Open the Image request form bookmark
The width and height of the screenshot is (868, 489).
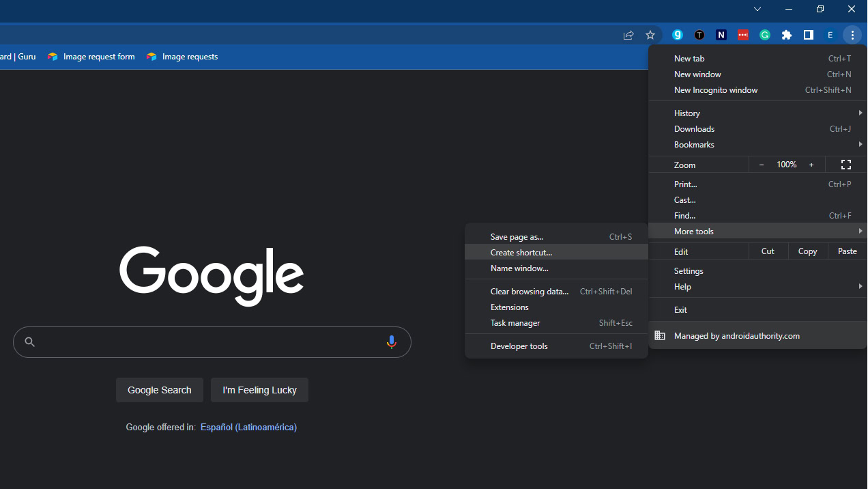point(98,57)
